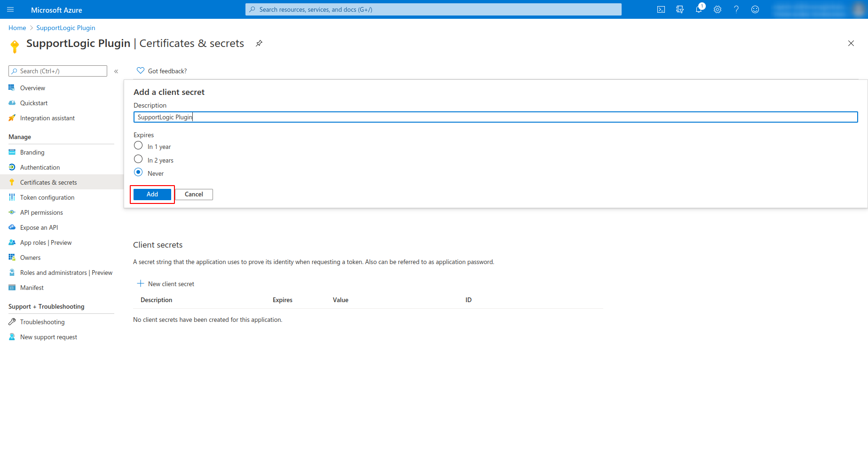Click New client secret
868x460 pixels.
pyautogui.click(x=171, y=284)
